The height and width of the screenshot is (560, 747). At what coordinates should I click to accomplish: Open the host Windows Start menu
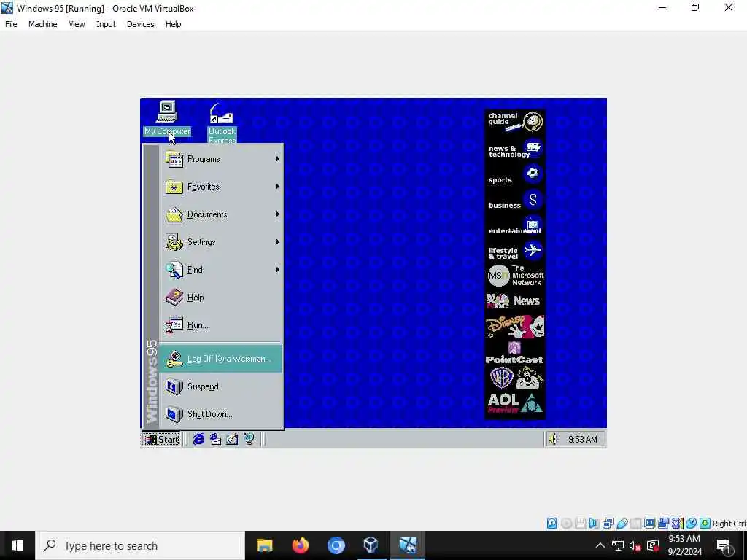pos(18,545)
